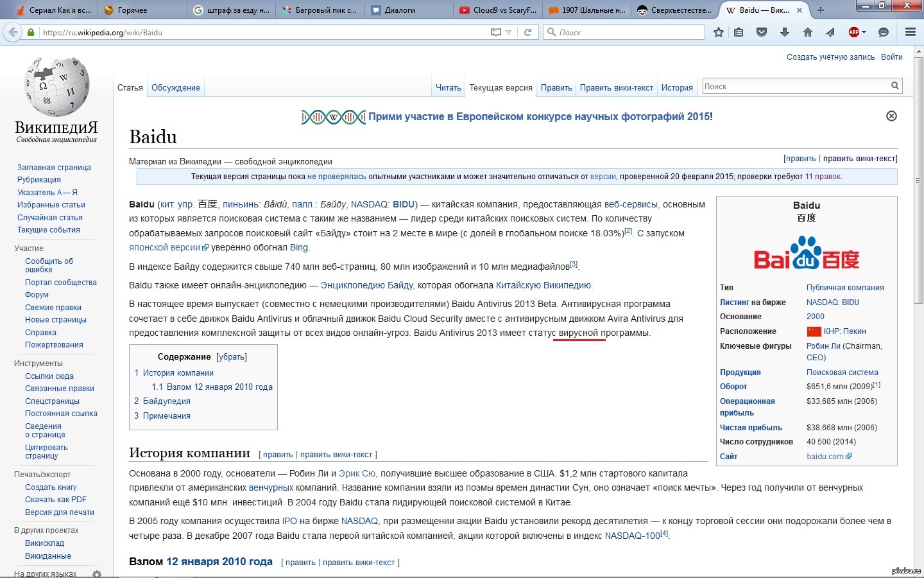Reload the page with the refresh icon
924x578 pixels.
527,32
